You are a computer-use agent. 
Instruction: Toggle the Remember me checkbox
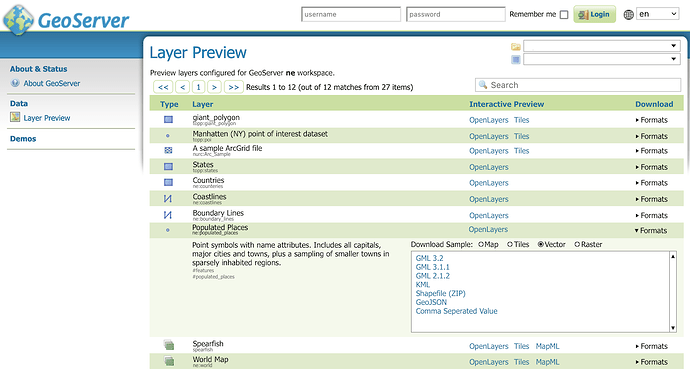(564, 15)
